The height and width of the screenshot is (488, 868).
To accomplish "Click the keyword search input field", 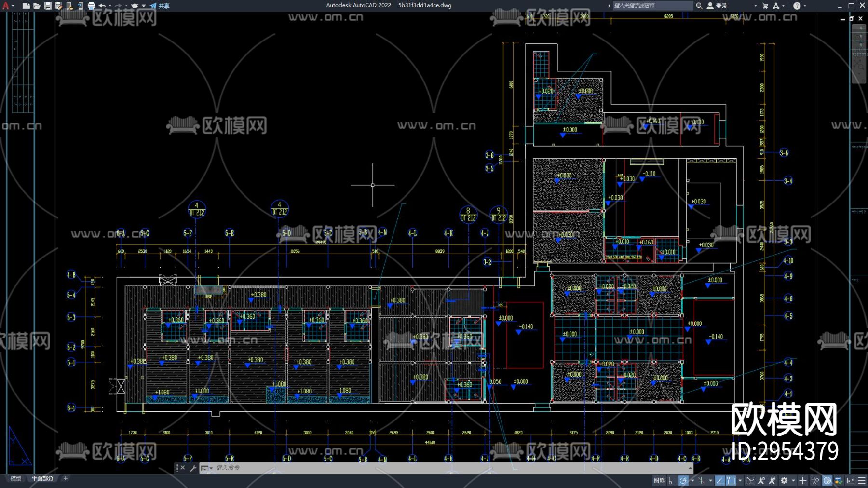I will pos(652,6).
